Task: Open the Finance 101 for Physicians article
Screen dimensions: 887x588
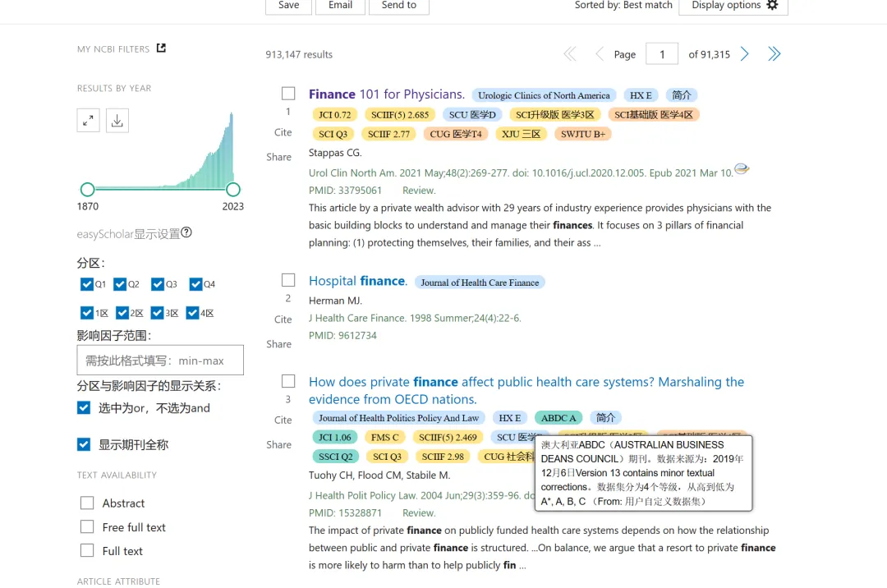Action: 386,94
